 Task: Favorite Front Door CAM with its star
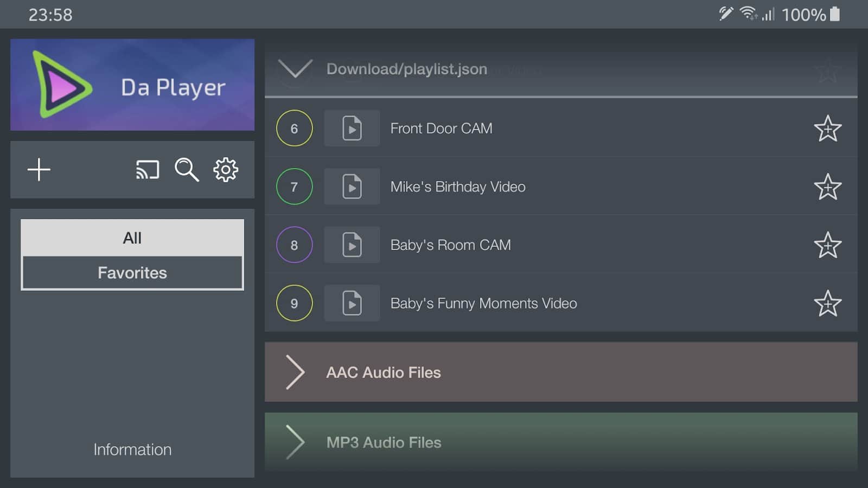tap(827, 129)
